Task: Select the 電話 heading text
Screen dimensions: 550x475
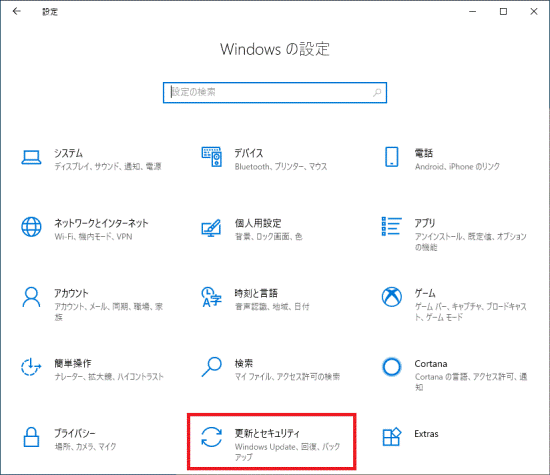Action: pyautogui.click(x=424, y=153)
